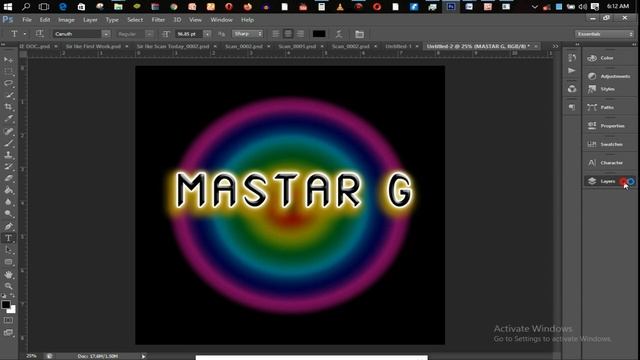Open the Filter menu

point(158,20)
